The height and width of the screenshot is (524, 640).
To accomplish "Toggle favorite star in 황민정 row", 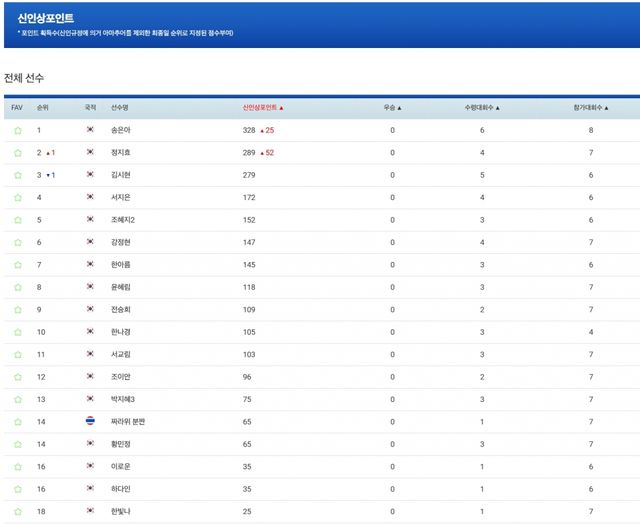I will click(x=17, y=444).
